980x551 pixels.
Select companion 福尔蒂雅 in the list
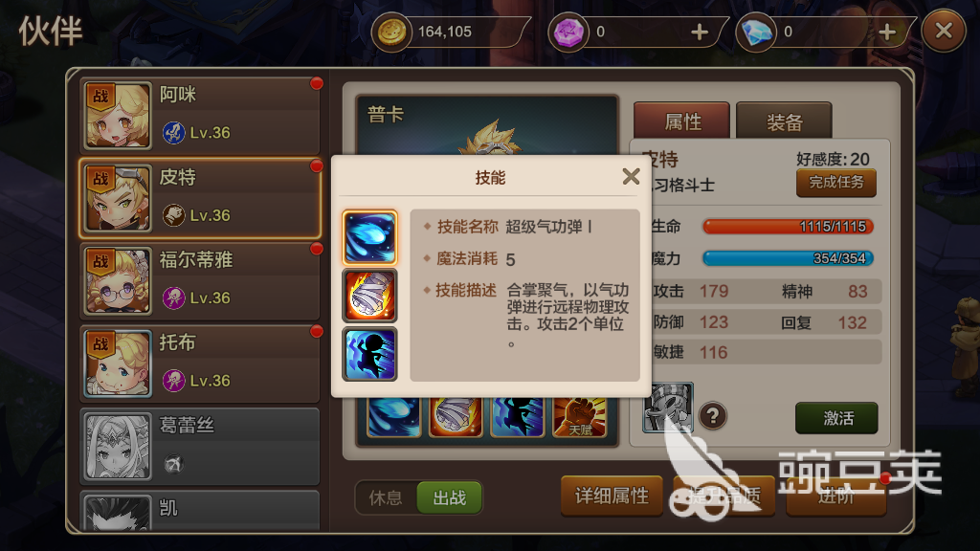(x=201, y=280)
